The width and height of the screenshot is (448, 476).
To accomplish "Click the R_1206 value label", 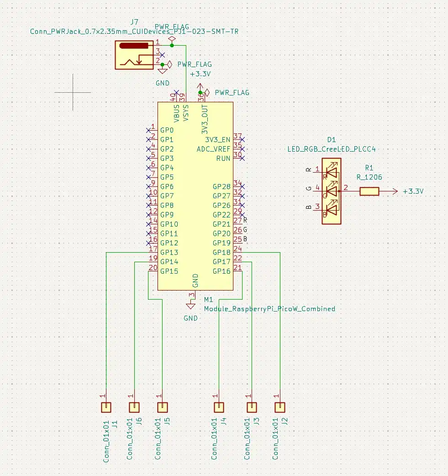I will [369, 177].
